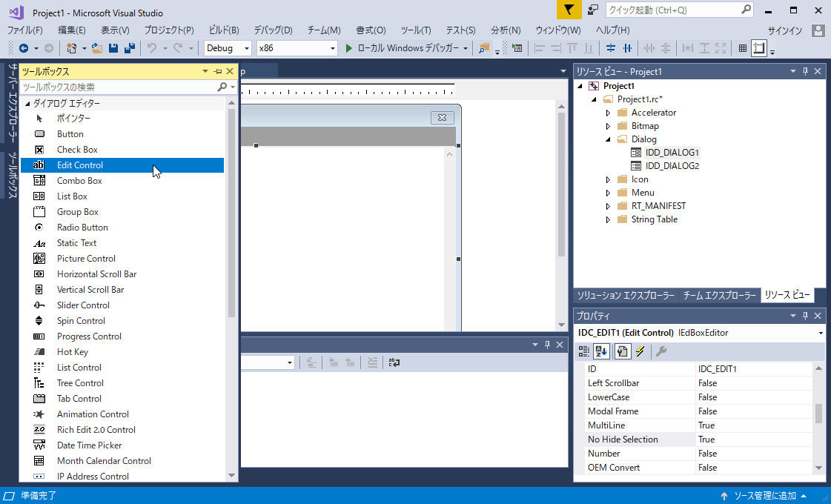
Task: Toggle the dialog editor grid
Action: pyautogui.click(x=743, y=48)
